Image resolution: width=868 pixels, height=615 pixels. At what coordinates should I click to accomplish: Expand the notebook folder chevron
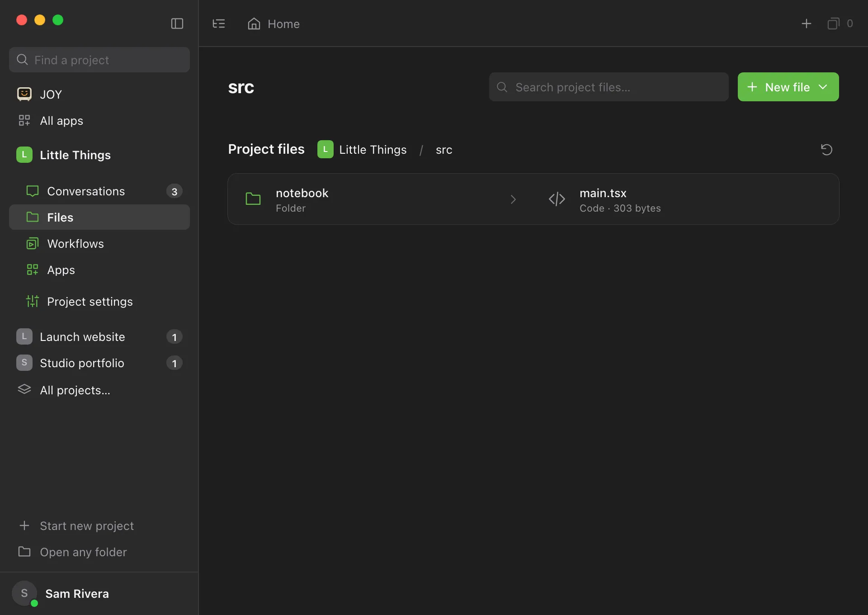(513, 199)
